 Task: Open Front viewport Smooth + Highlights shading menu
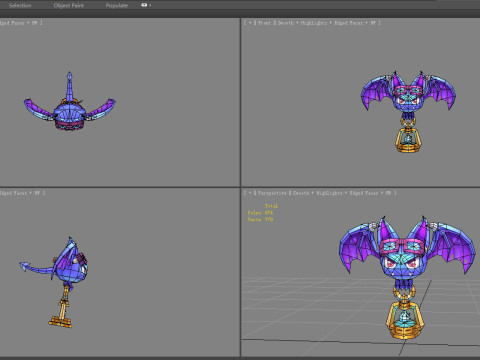tap(302, 23)
